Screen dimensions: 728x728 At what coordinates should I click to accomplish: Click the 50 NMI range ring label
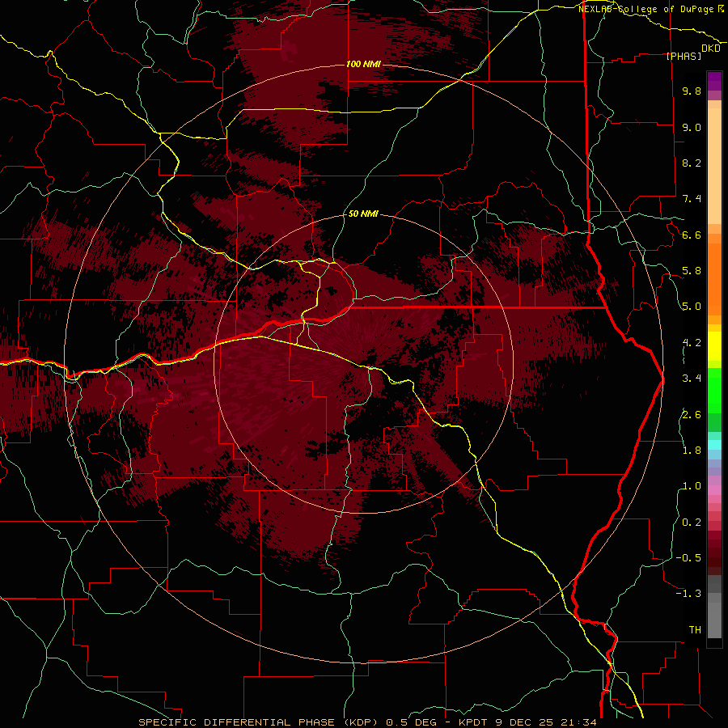363,214
